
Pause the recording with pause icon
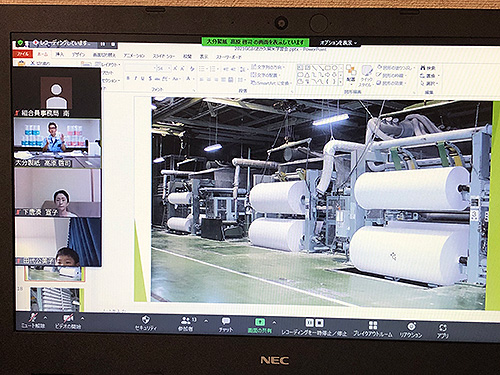pos(309,322)
